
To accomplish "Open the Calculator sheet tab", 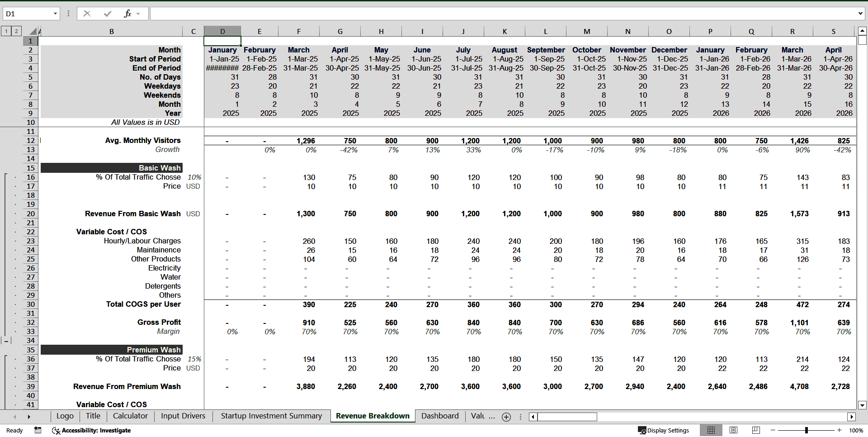I will (x=130, y=416).
